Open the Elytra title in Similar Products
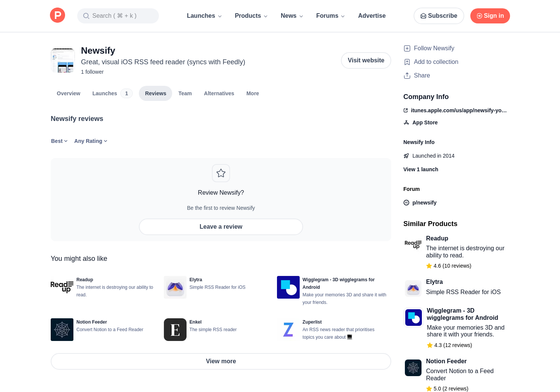 434,282
